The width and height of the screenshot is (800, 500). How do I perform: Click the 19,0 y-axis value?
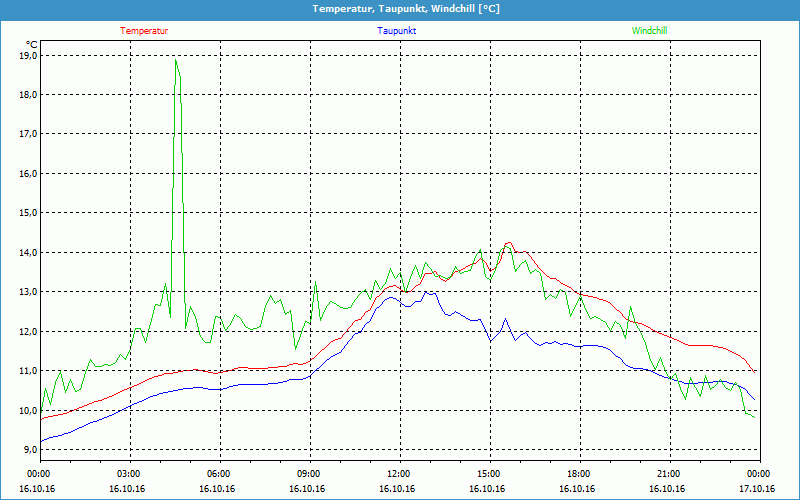28,56
